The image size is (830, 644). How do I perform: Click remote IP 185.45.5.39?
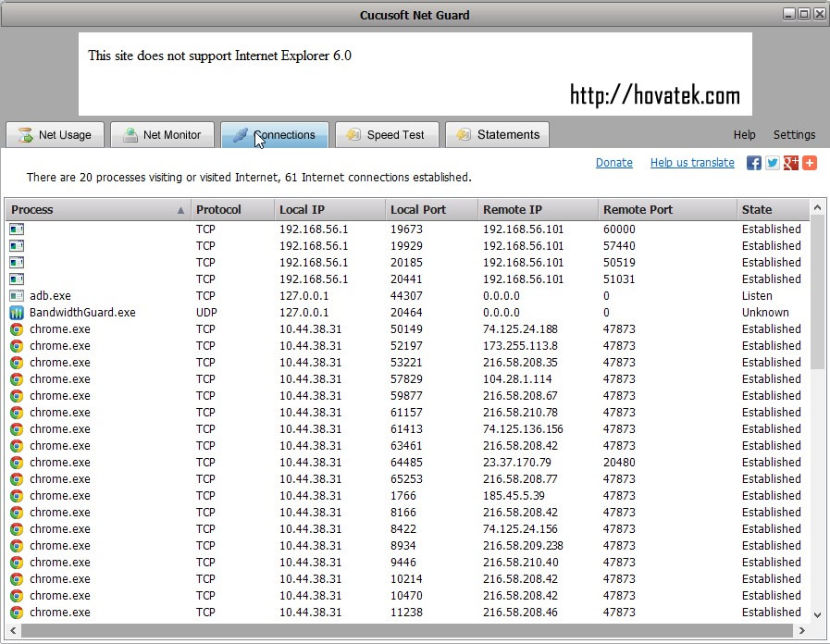tap(514, 496)
